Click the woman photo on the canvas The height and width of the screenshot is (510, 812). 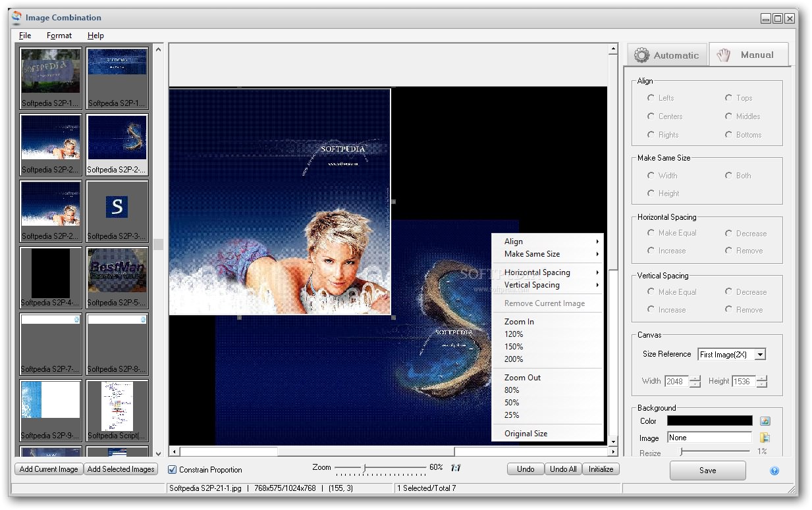click(x=280, y=202)
